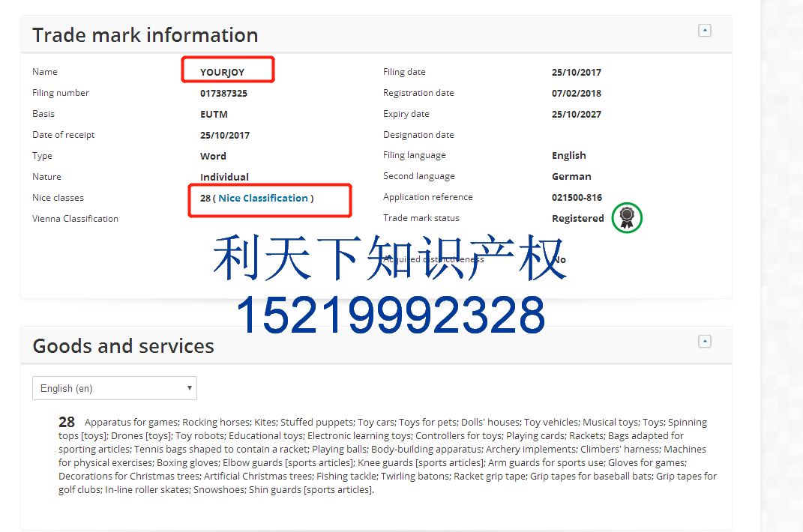Click the Registered status text
This screenshot has width=803, height=532.
tap(578, 219)
